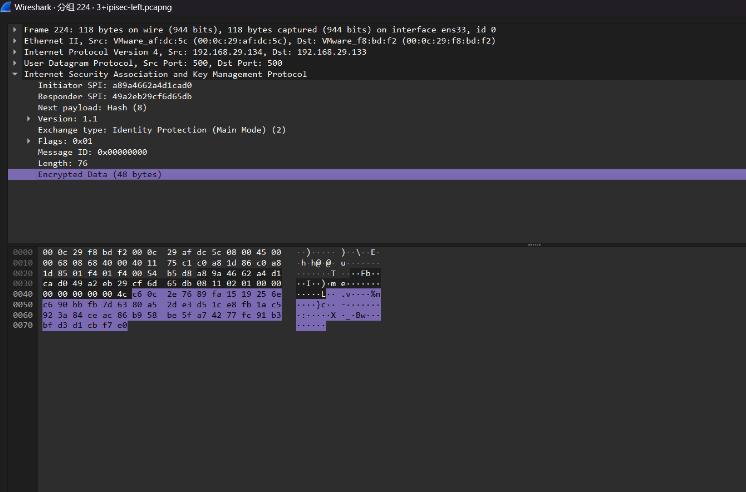This screenshot has width=746, height=492.
Task: Click hex offset 0070 label
Action: [23, 325]
